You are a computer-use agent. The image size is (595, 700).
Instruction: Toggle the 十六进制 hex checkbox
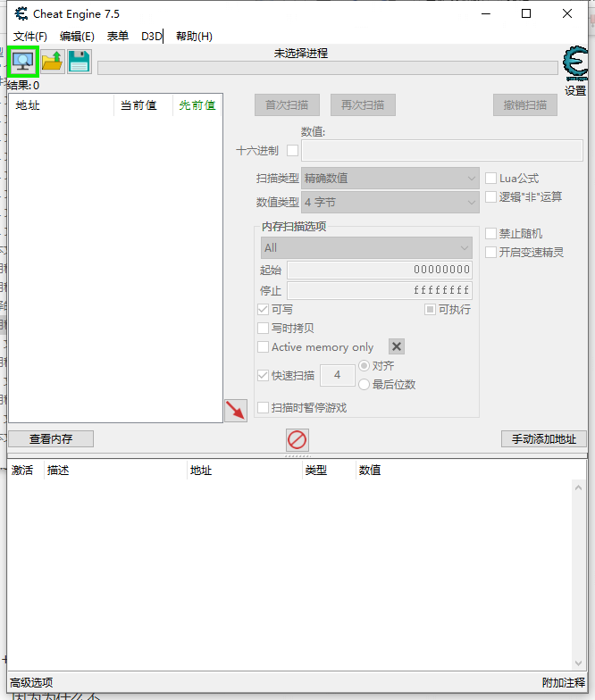click(x=293, y=150)
